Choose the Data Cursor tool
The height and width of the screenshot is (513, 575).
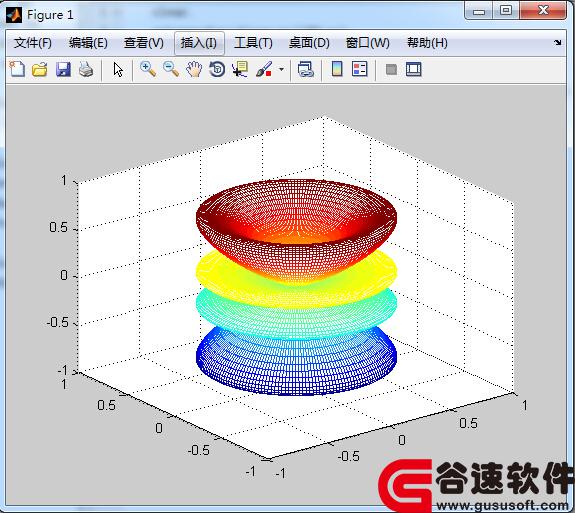point(240,69)
